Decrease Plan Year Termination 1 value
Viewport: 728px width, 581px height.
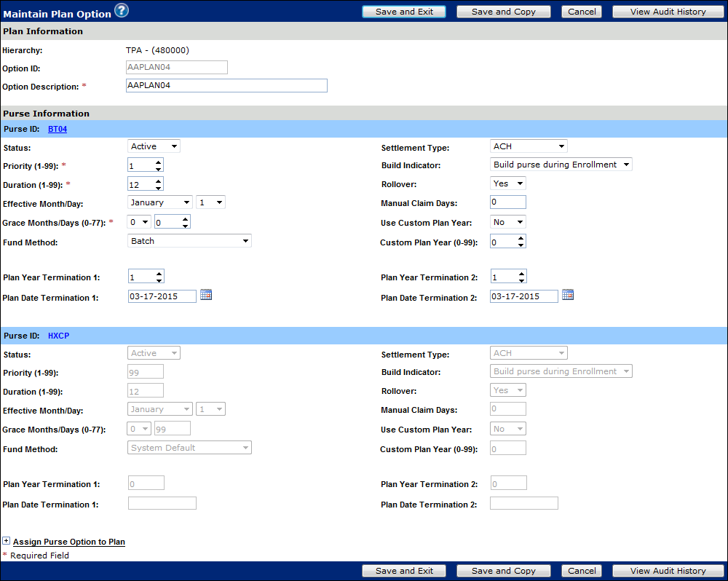[x=159, y=280]
